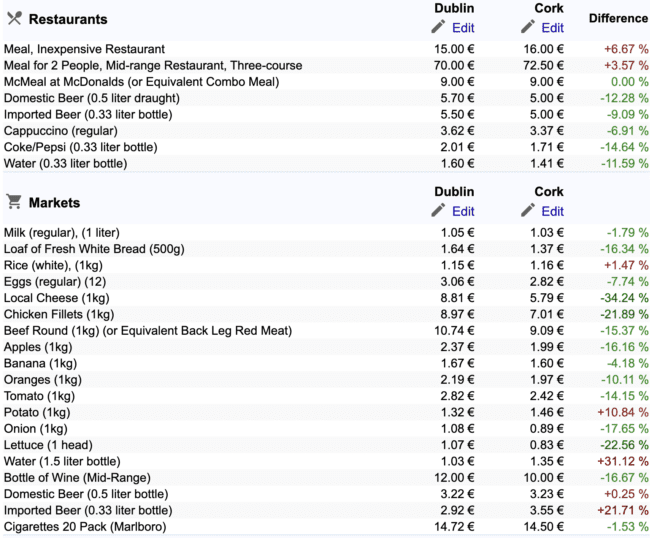
Task: Click the pencil icon under Cork in Restaurants
Action: coord(527,27)
